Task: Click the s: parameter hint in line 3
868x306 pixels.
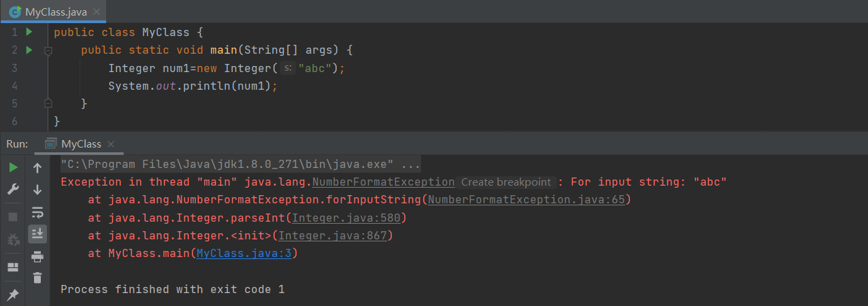Action: (288, 68)
